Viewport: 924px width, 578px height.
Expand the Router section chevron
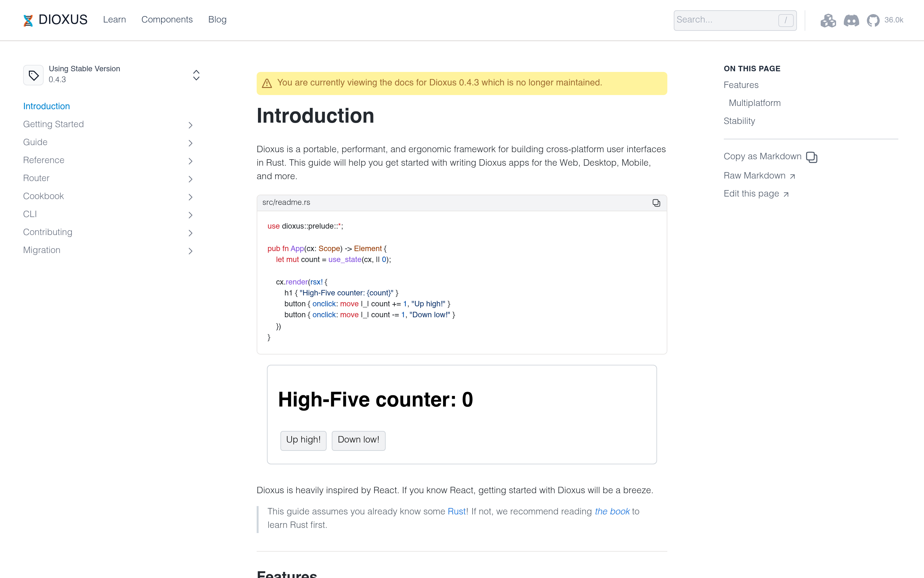(191, 179)
